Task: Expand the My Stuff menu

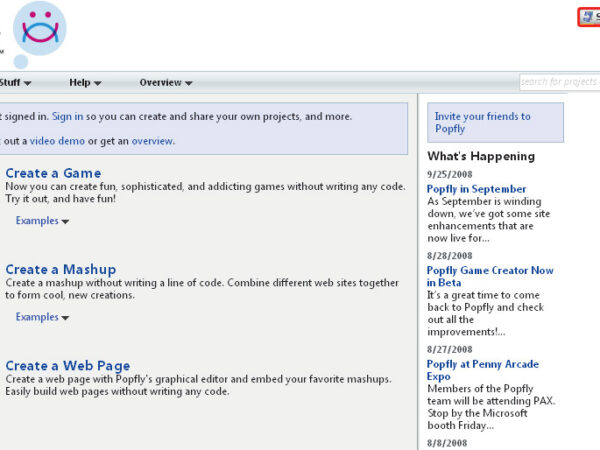Action: tap(15, 82)
